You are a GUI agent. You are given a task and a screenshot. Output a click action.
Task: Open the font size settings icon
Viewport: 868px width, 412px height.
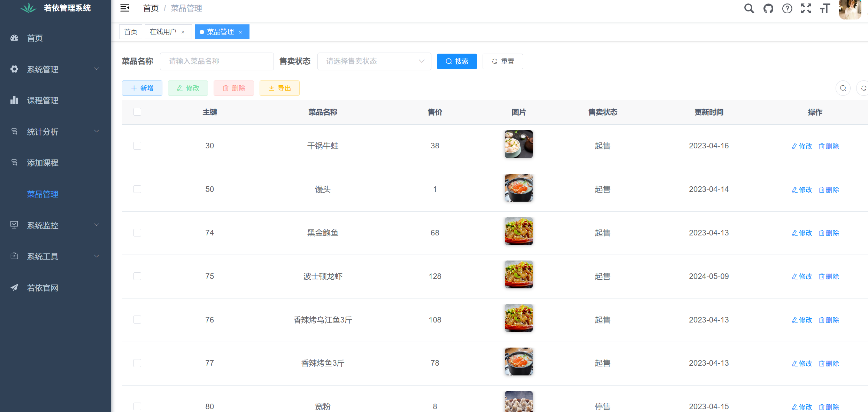pyautogui.click(x=825, y=8)
